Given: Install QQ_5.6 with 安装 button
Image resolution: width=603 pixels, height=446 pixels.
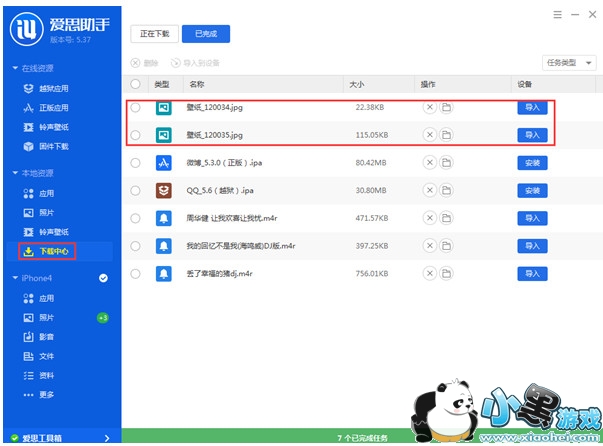Looking at the screenshot, I should [x=532, y=190].
